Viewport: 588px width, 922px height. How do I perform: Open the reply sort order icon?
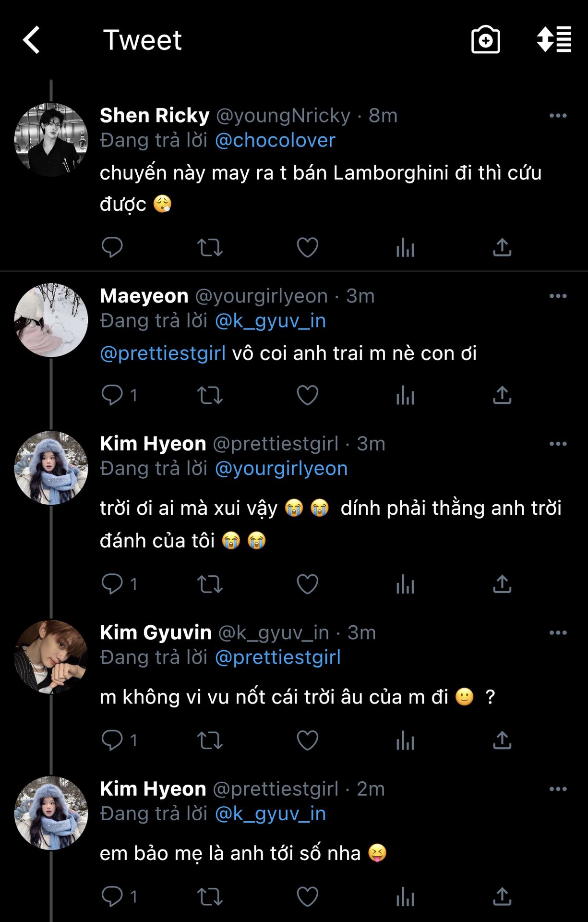click(554, 39)
